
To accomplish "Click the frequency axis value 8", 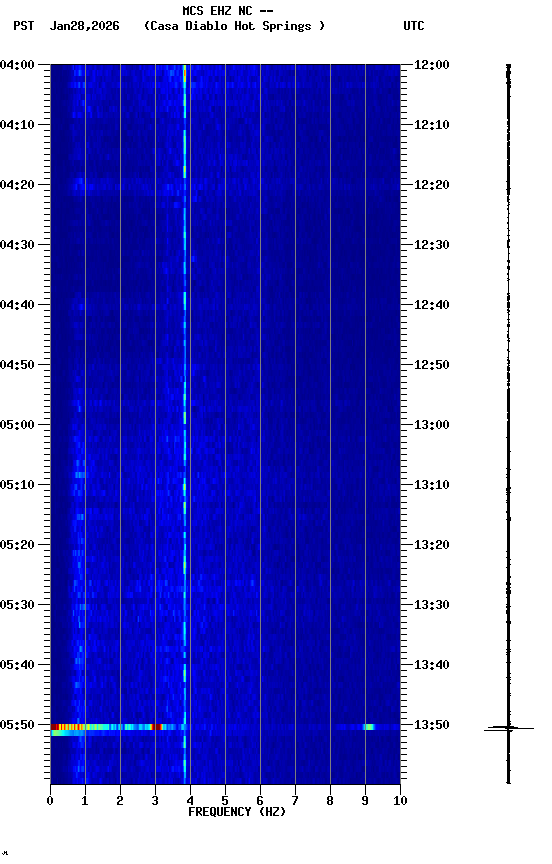I will coord(330,801).
